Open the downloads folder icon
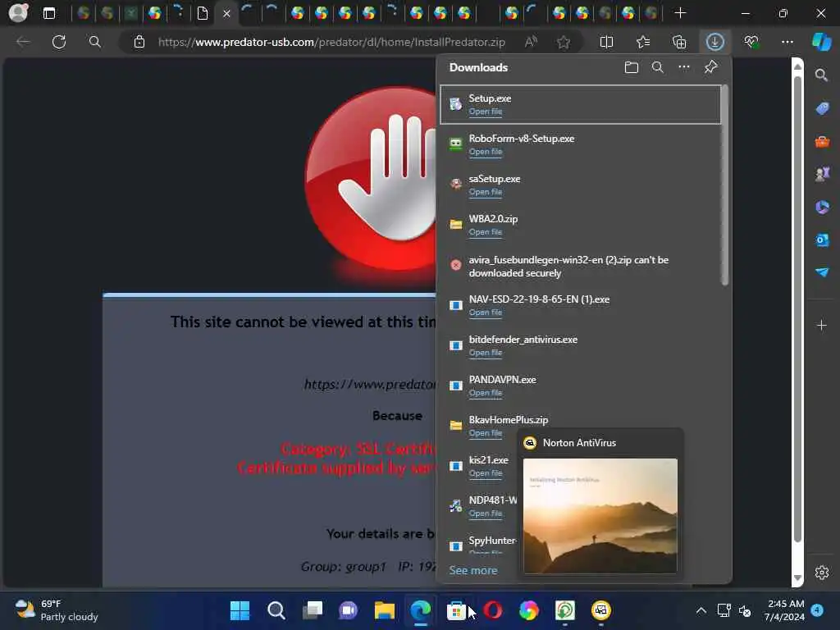The height and width of the screenshot is (630, 840). click(632, 67)
